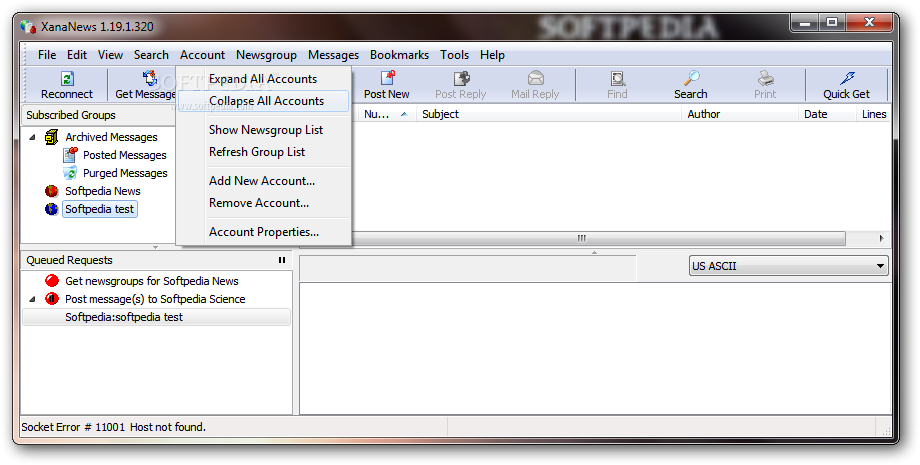This screenshot has width=920, height=465.
Task: Choose Add New Account...
Action: (x=263, y=181)
